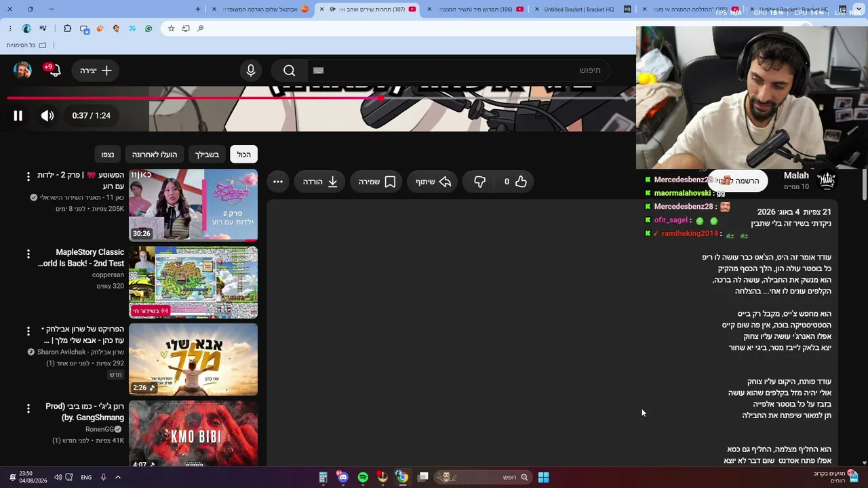Viewport: 868px width, 488px height.
Task: Open Spotify from the taskbar
Action: (363, 477)
